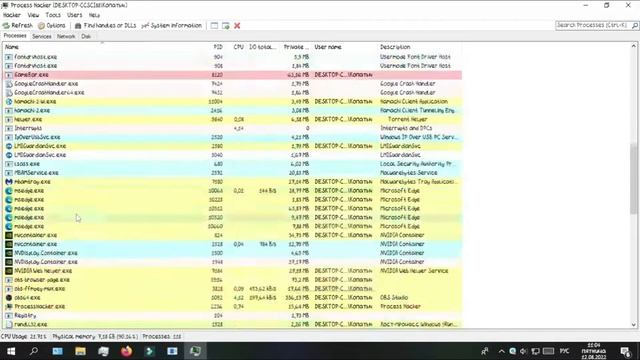Switch to the Services tab
The width and height of the screenshot is (640, 360).
[x=42, y=36]
